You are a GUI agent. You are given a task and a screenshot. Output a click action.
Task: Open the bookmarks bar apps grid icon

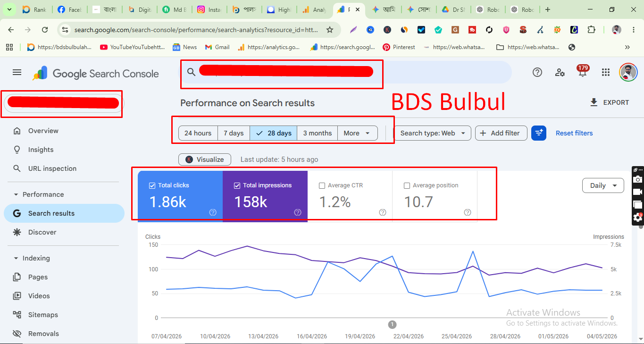click(x=9, y=47)
